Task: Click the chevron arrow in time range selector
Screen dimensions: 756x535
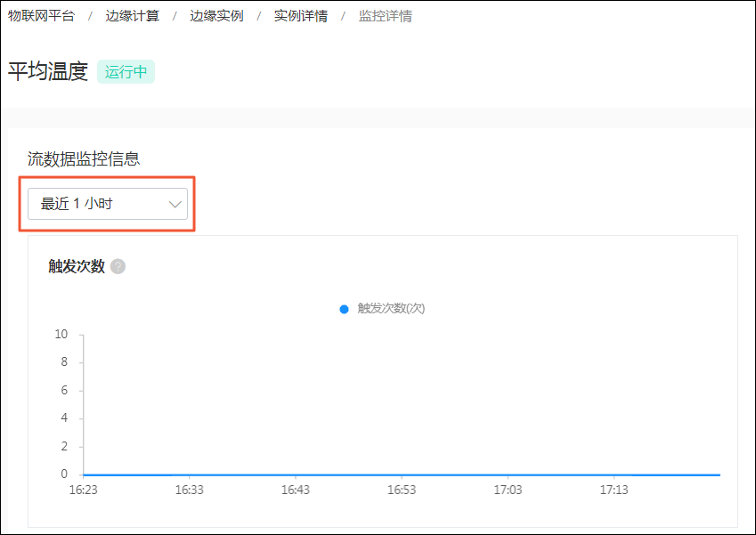Action: pyautogui.click(x=175, y=205)
